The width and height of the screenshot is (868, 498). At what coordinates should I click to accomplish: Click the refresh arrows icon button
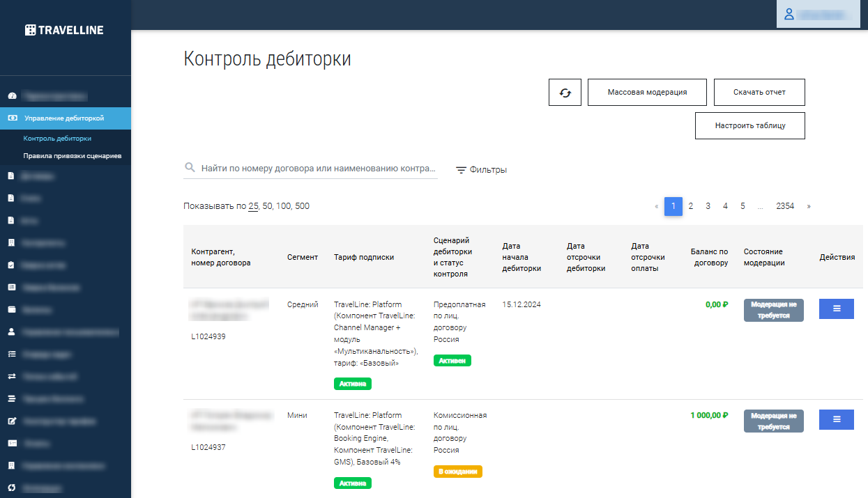(565, 92)
